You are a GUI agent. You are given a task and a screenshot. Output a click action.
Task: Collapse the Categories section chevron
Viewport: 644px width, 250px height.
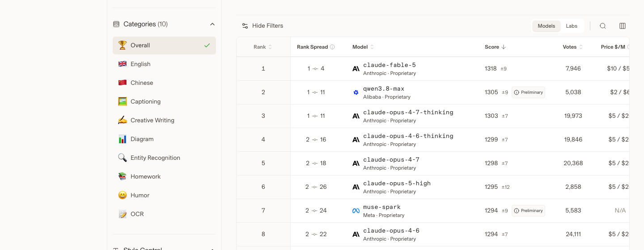212,24
